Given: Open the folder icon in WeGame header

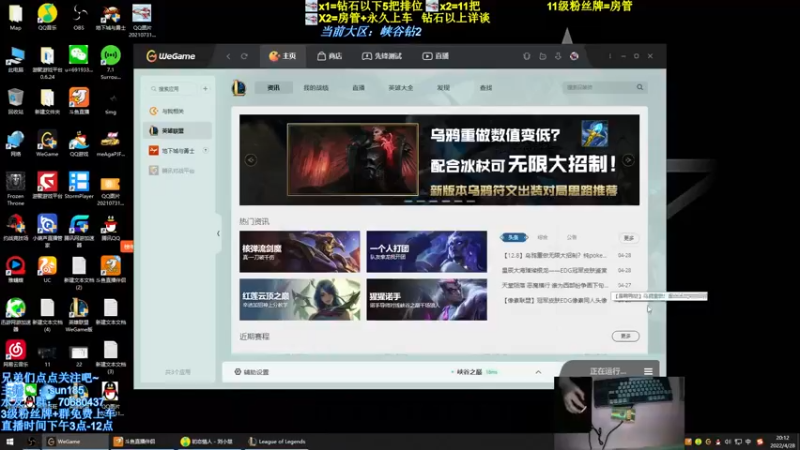Looking at the screenshot, I should tap(542, 56).
